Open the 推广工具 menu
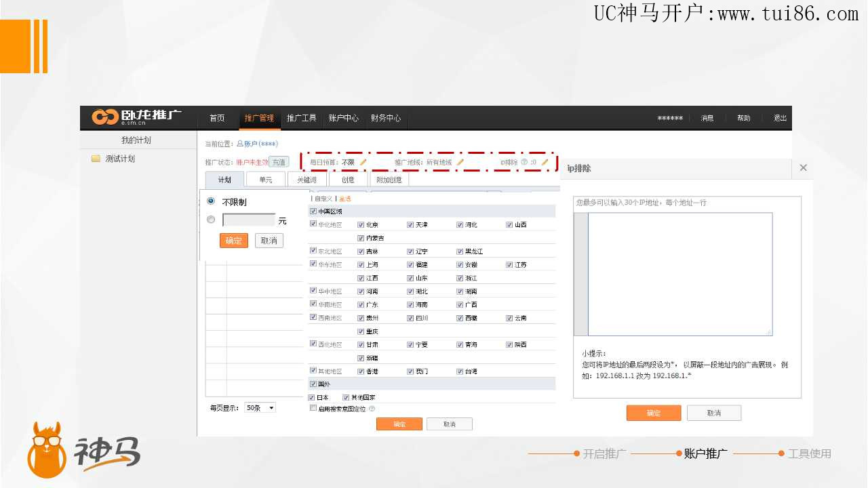 (x=301, y=118)
